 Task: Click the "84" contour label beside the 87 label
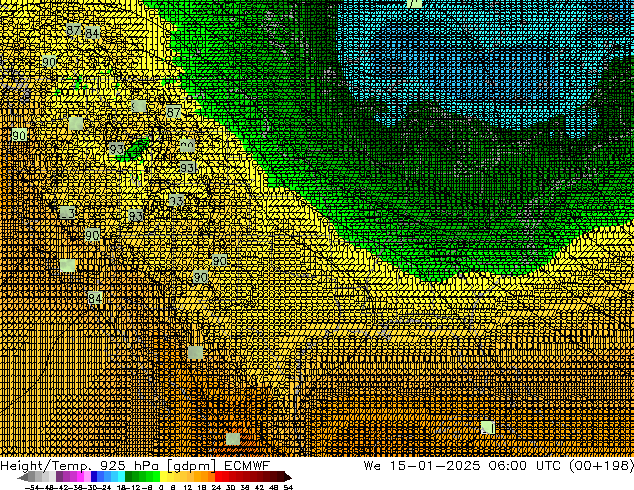click(92, 33)
